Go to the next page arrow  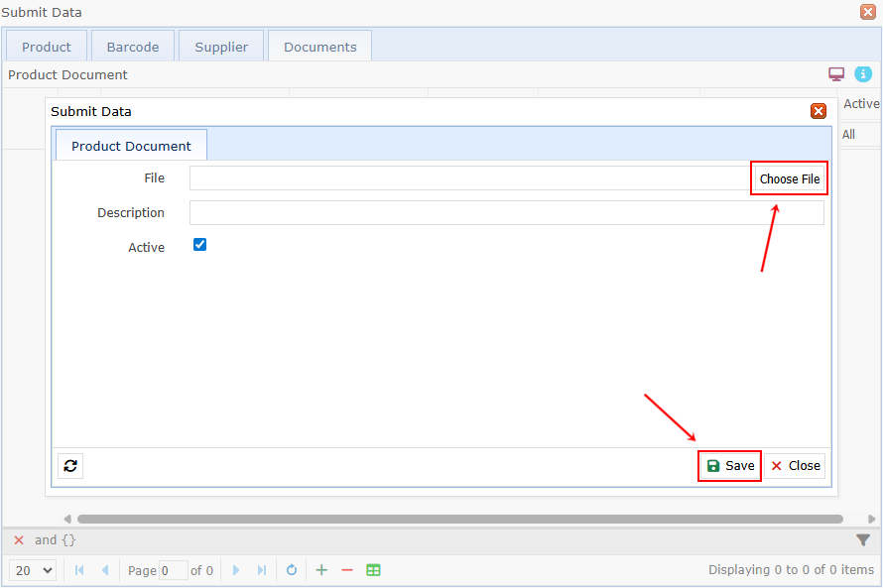(236, 570)
